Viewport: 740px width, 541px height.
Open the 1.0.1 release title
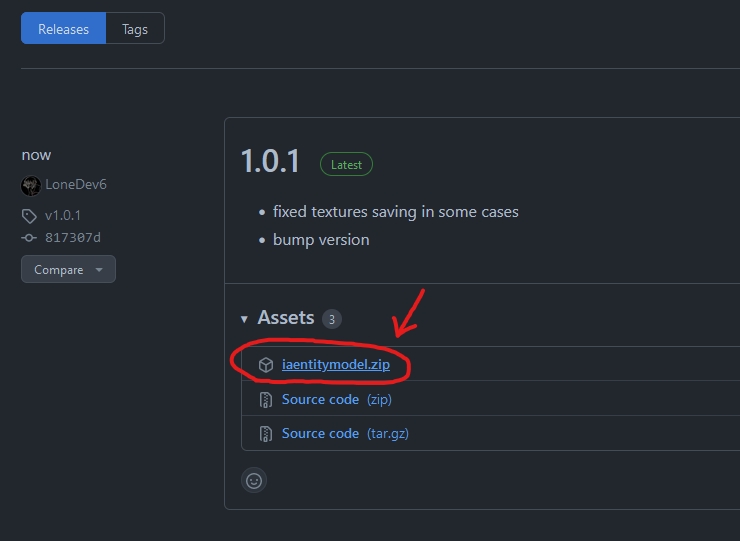(x=270, y=162)
